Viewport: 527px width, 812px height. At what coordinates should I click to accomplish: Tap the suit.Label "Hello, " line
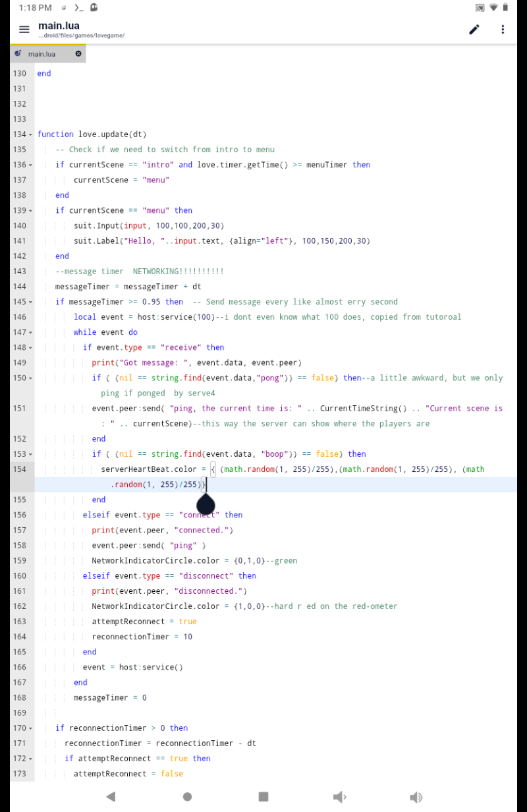(x=222, y=241)
